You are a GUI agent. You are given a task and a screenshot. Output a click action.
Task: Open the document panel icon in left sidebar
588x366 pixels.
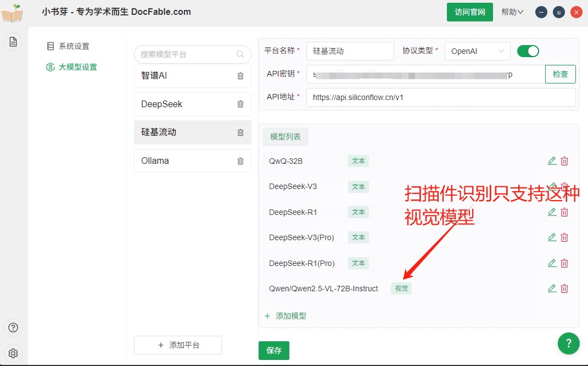point(13,41)
